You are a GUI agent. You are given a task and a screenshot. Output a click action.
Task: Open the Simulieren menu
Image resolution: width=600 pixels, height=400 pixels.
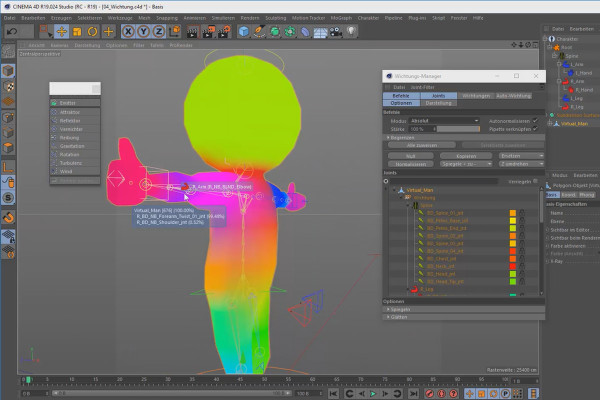[223, 18]
